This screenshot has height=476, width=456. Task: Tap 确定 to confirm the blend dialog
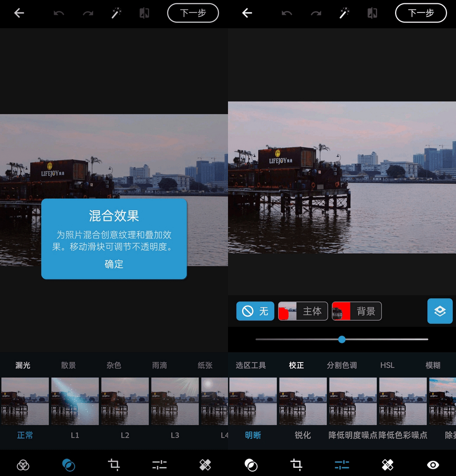pyautogui.click(x=114, y=265)
